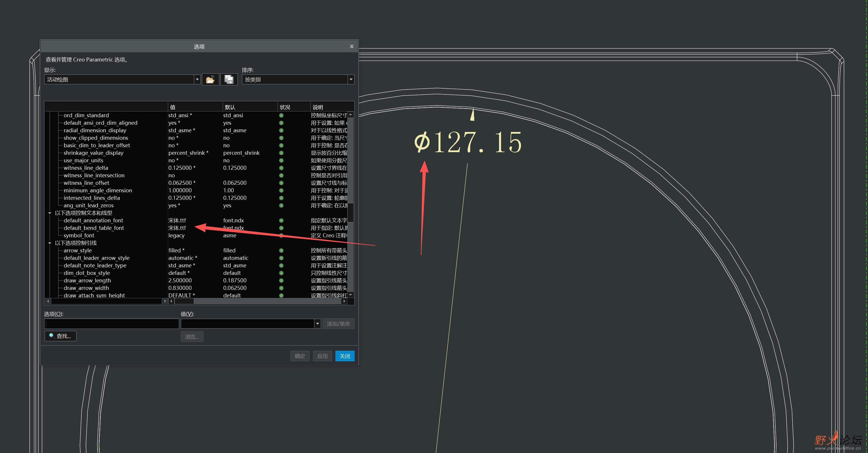Click status icon for arrow_style row
This screenshot has height=453, width=868.
point(281,250)
